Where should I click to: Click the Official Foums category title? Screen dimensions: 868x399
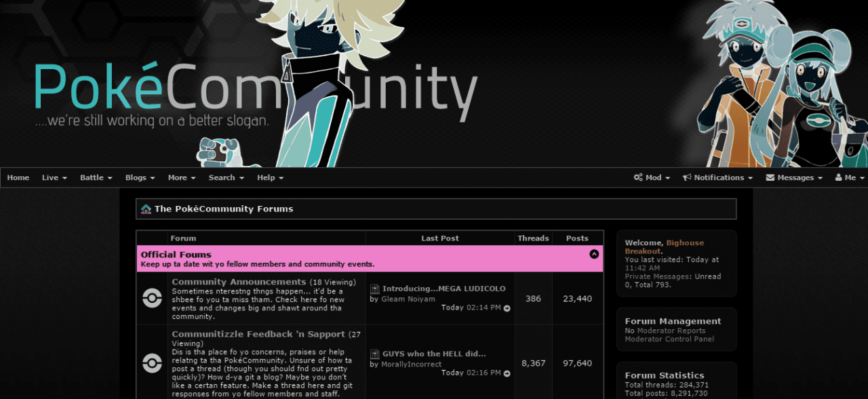[176, 255]
